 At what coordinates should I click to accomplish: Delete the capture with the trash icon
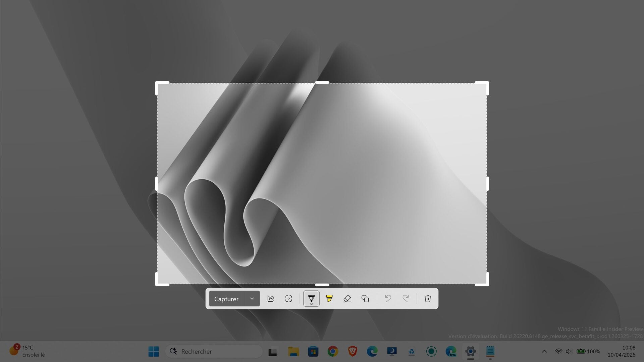(x=428, y=298)
